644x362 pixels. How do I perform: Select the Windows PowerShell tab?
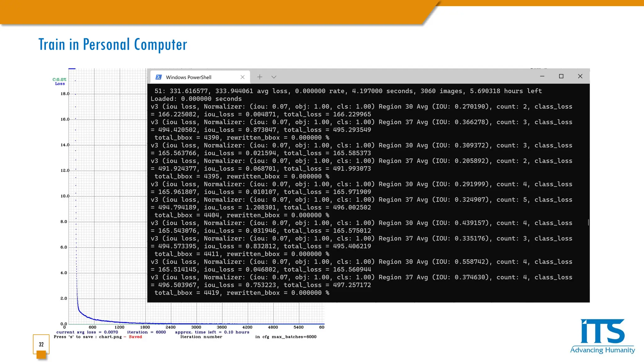200,77
